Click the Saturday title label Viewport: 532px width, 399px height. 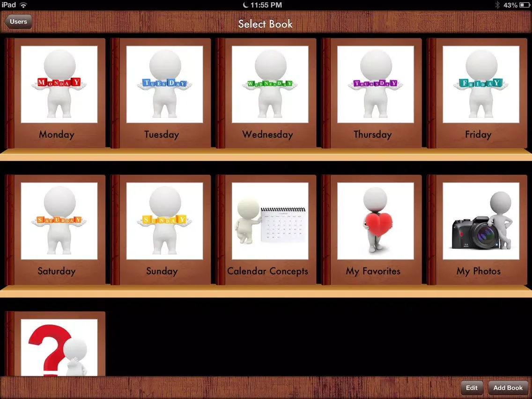(x=57, y=271)
